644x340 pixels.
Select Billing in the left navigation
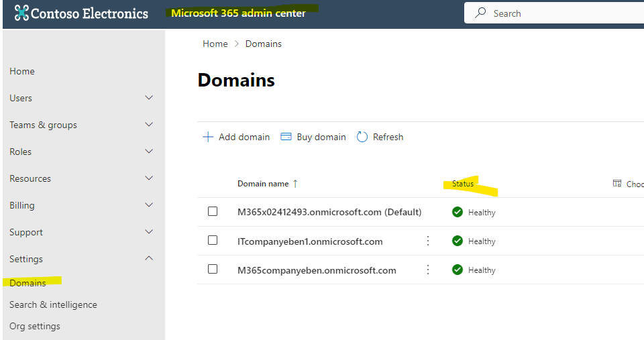21,205
